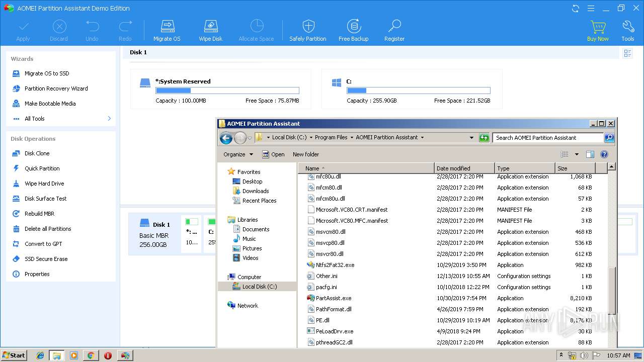This screenshot has width=644, height=362.
Task: Click the Discard toolbar icon
Action: tap(59, 30)
